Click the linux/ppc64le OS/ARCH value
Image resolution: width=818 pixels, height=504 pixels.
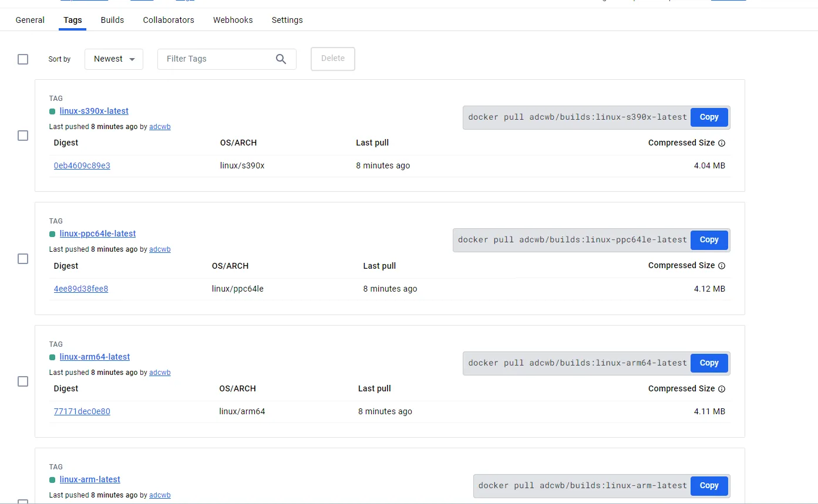[238, 289]
